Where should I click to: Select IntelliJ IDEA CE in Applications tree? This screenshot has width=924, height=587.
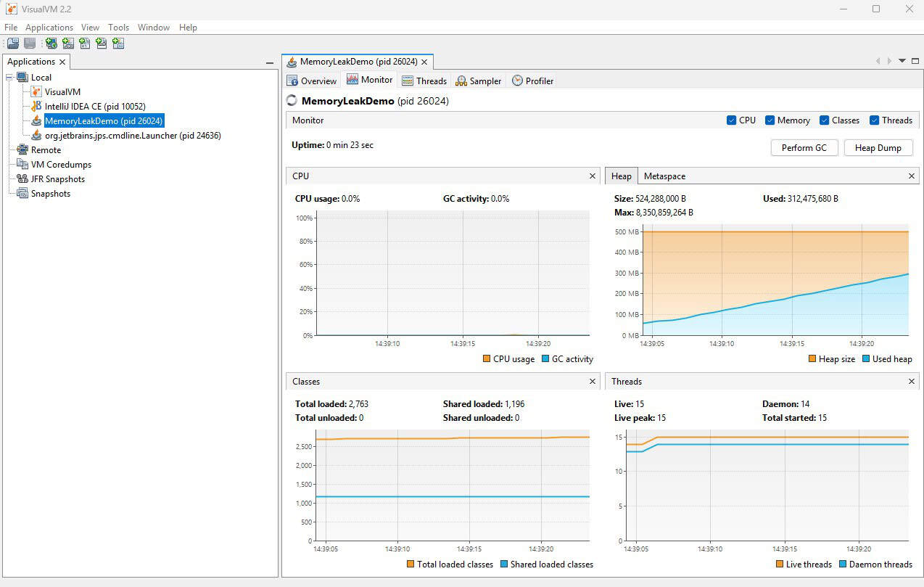click(94, 107)
